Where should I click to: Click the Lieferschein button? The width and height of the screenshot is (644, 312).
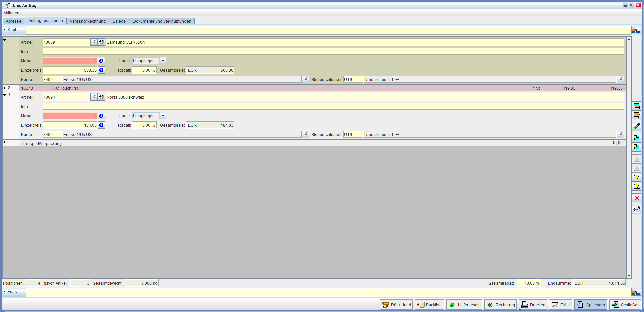[465, 305]
